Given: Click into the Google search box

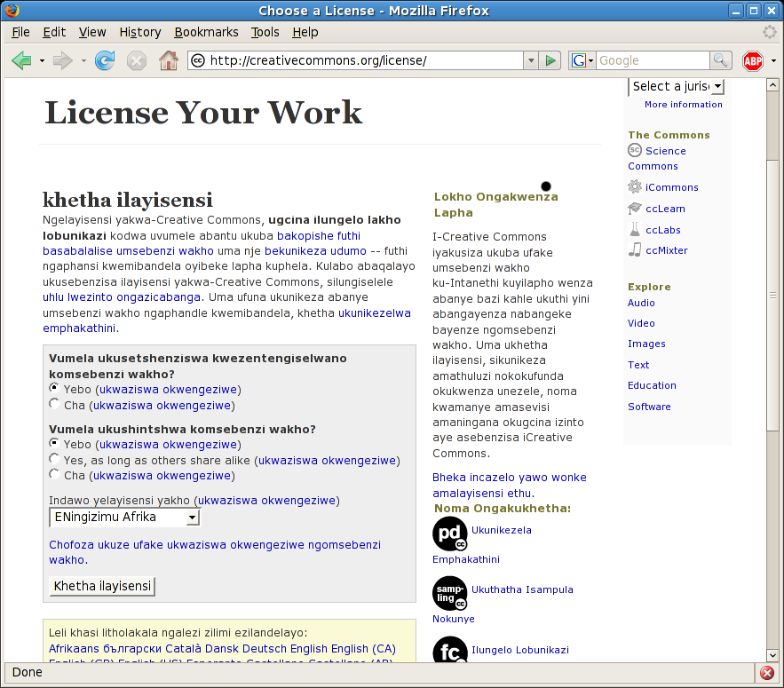Looking at the screenshot, I should coord(653,61).
